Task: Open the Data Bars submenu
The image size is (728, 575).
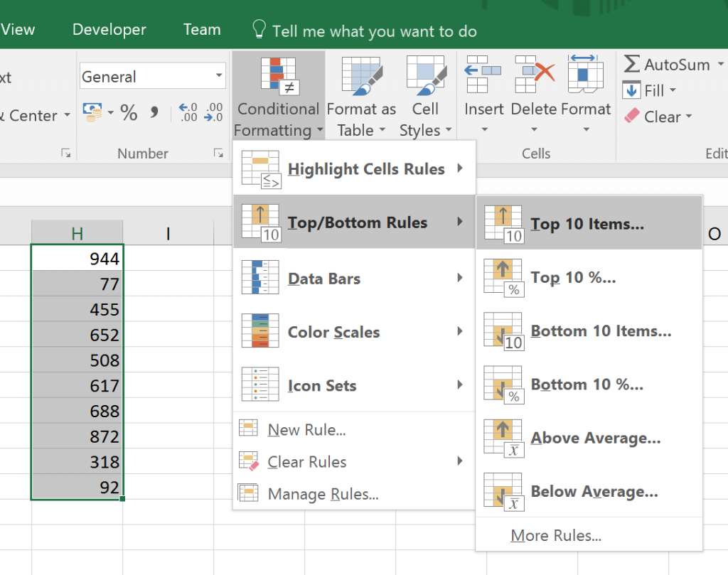Action: tap(354, 278)
